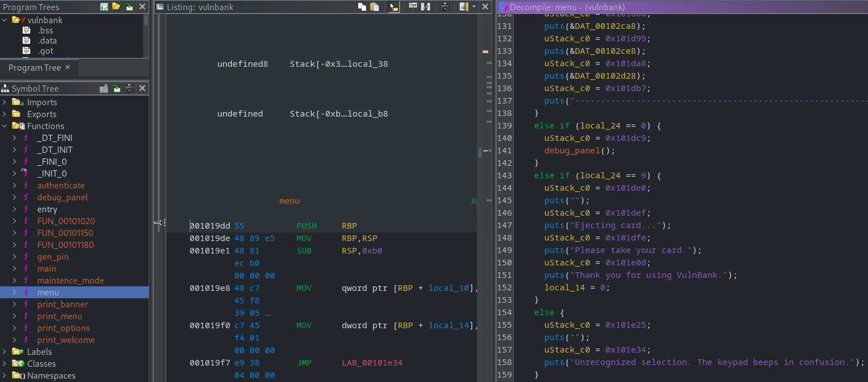Select the Program Tree tab
Viewport: 868px width, 382px height.
pos(35,67)
